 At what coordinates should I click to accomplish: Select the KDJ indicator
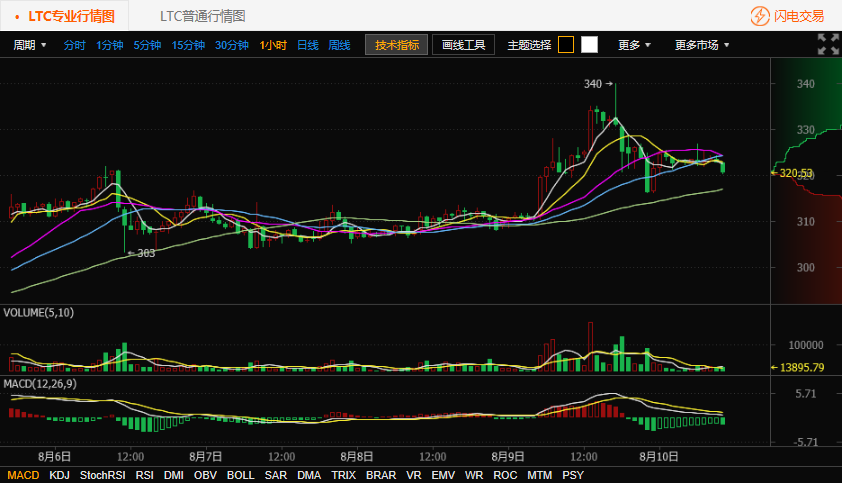pyautogui.click(x=60, y=475)
